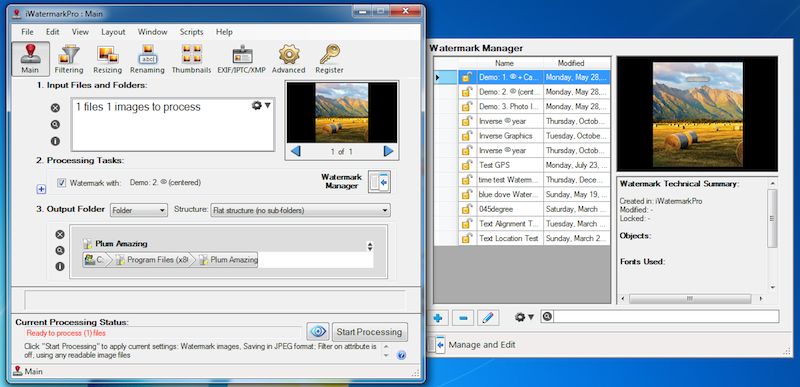Screen dimensions: 800x387
Task: Open the EXIF/IPTC/XMP panel
Action: [x=241, y=59]
